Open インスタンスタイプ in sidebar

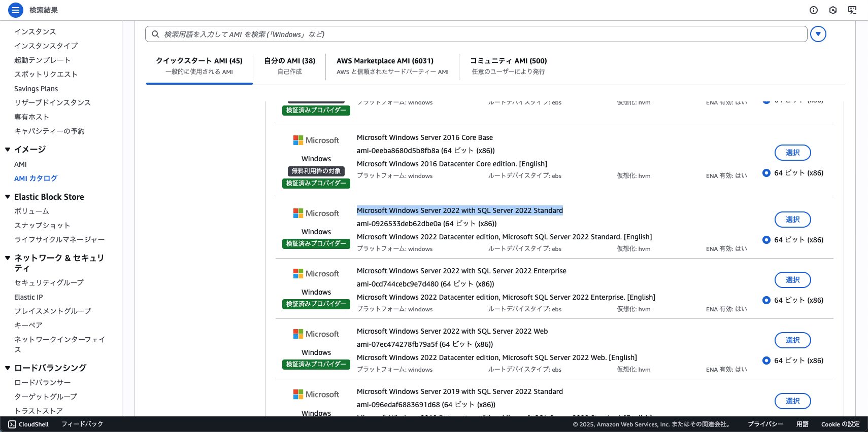point(46,46)
